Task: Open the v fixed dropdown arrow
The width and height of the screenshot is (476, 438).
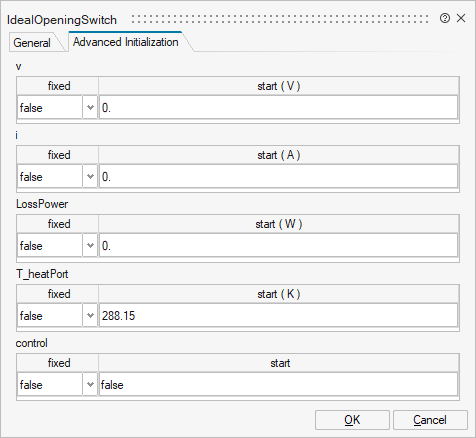Action: pyautogui.click(x=90, y=107)
